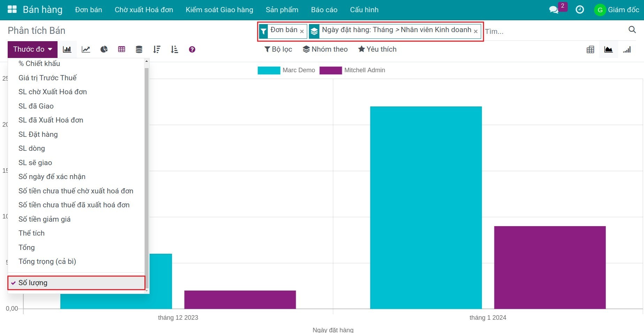Uncheck the Số lượng measure
The image size is (644, 333).
click(33, 283)
